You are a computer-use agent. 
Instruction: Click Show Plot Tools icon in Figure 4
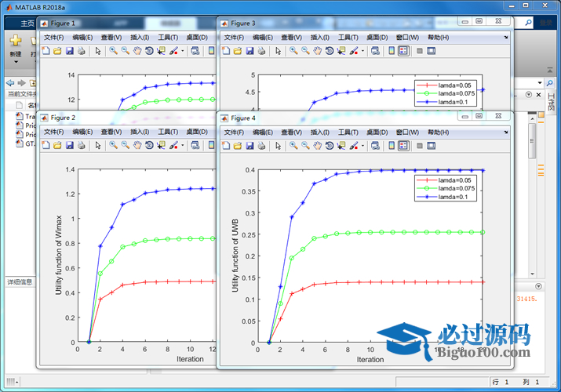pyautogui.click(x=432, y=146)
